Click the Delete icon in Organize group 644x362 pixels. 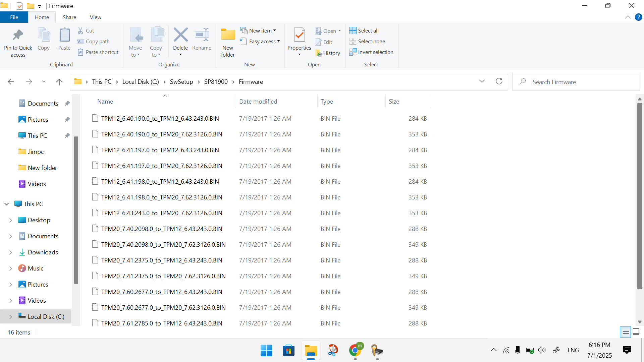[x=180, y=35]
